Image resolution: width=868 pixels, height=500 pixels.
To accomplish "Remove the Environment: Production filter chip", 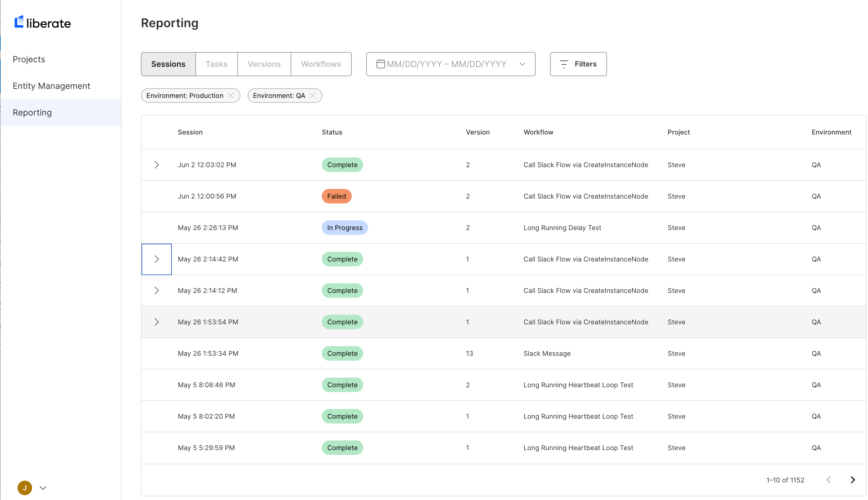I will tap(231, 96).
